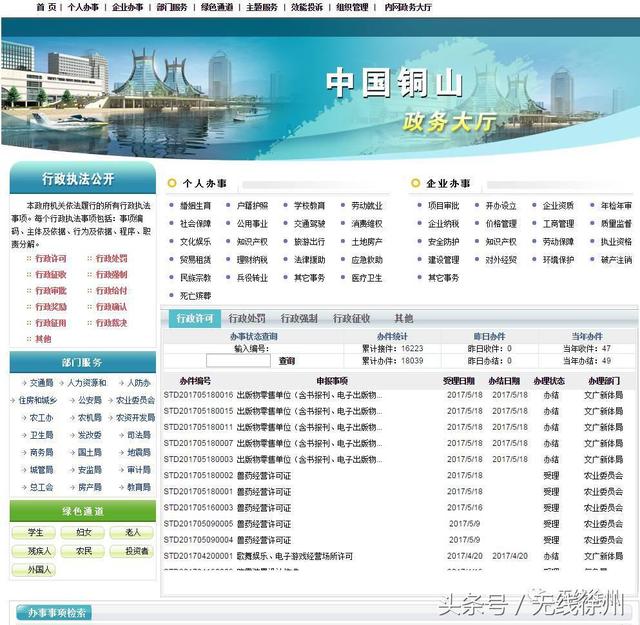This screenshot has height=625, width=640.
Task: Open 环境保护 under 企业办事
Action: click(x=558, y=260)
